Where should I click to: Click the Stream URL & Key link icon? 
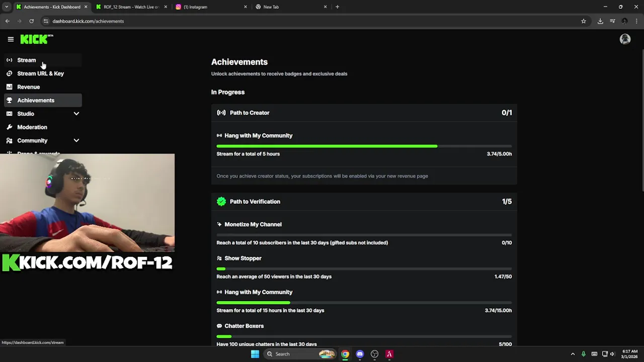(x=9, y=73)
